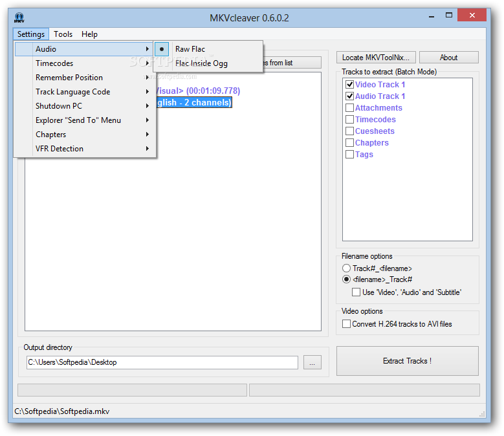Enable the Attachments checkbox
Image resolution: width=504 pixels, height=436 pixels.
(x=350, y=107)
